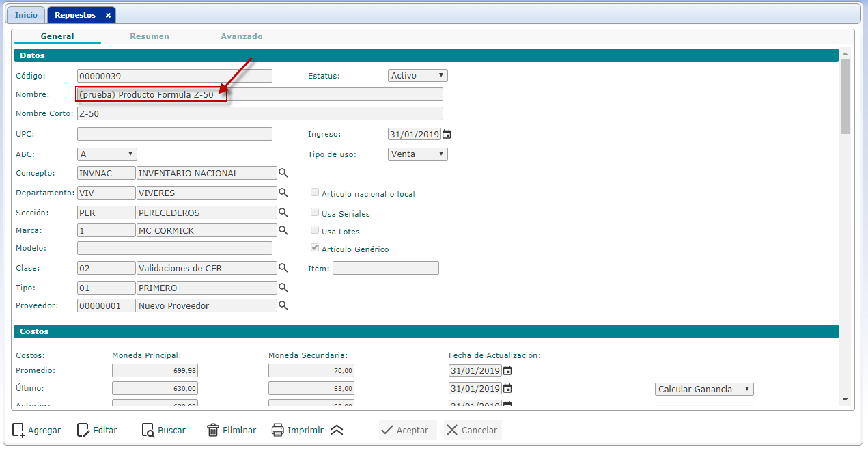Viewport: 868px width, 451px height.
Task: Click the scrollbar down arrow in form
Action: 845,400
